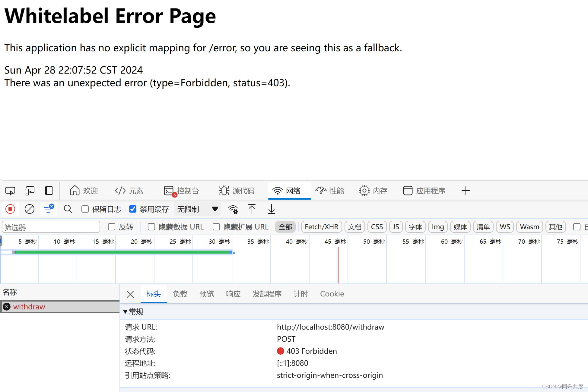Focus the filter (筛选器) input field
The width and height of the screenshot is (588, 392).
pos(51,227)
